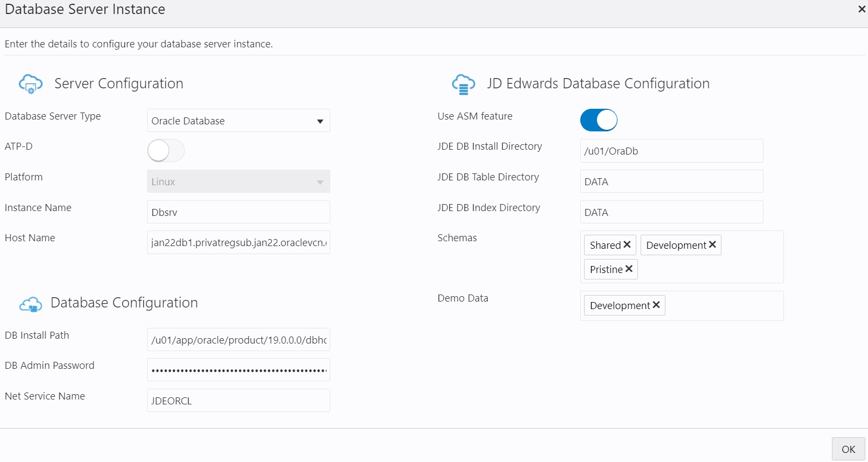
Task: Edit the Host Name field
Action: pyautogui.click(x=238, y=242)
